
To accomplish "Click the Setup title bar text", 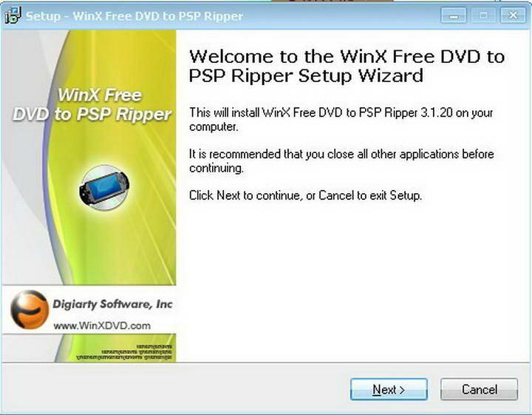I will [134, 16].
